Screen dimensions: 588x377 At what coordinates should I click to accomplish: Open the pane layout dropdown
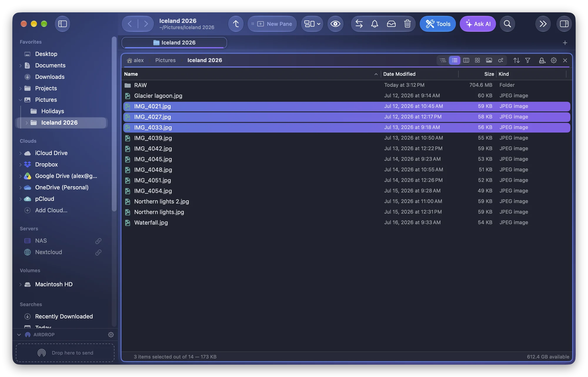(x=312, y=24)
